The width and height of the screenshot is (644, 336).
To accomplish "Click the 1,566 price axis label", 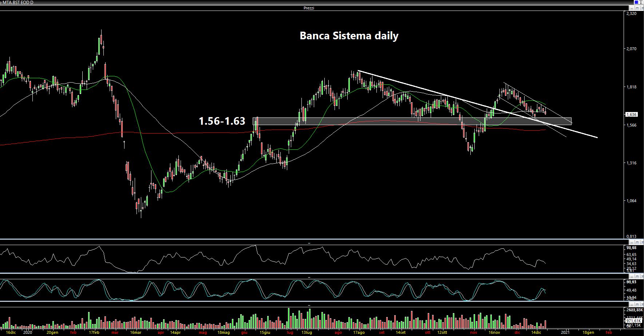I will click(631, 125).
